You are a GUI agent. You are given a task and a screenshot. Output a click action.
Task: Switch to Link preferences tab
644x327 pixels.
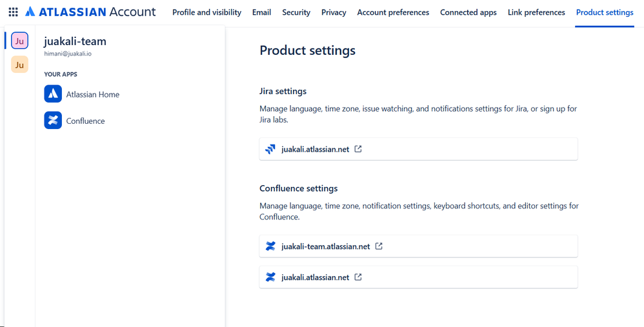(536, 12)
